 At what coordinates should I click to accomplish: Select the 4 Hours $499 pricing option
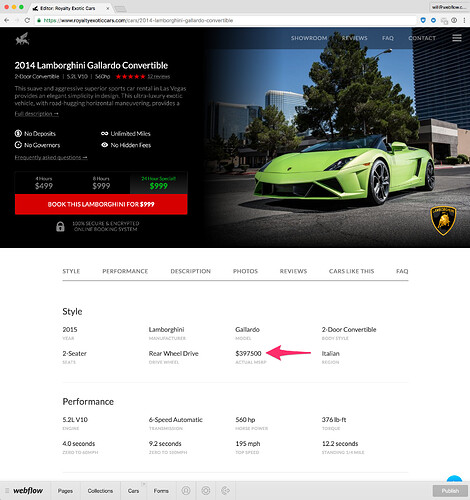[x=44, y=183]
